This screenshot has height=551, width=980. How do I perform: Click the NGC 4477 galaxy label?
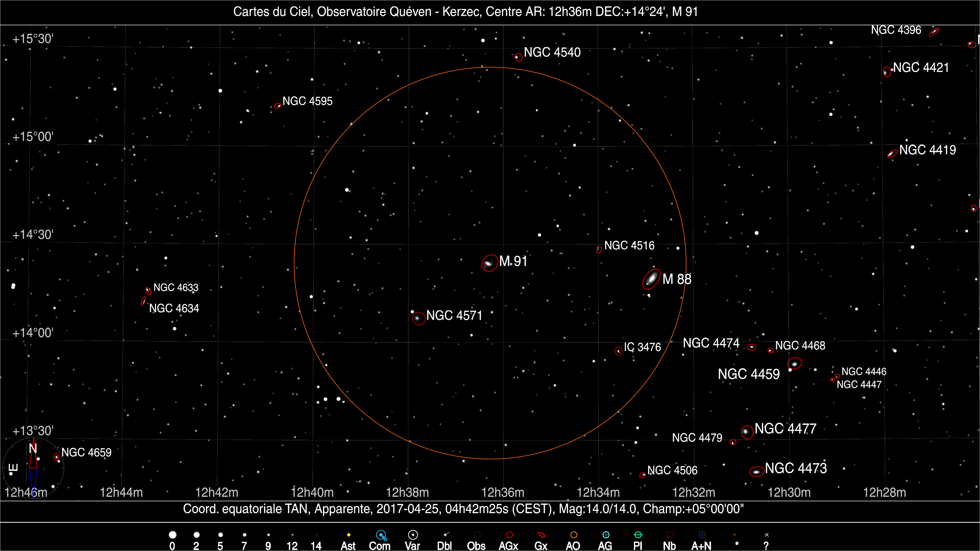click(x=785, y=429)
